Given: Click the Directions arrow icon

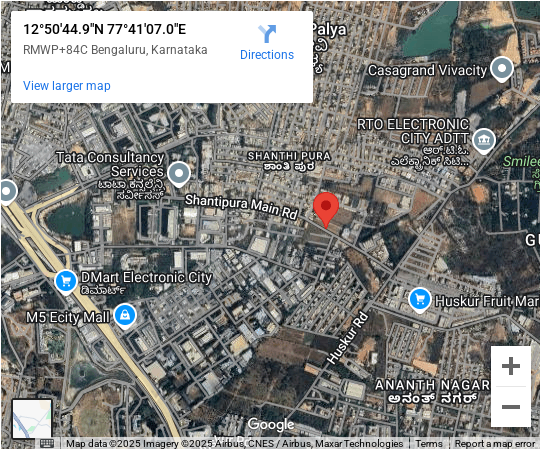Looking at the screenshot, I should (267, 34).
